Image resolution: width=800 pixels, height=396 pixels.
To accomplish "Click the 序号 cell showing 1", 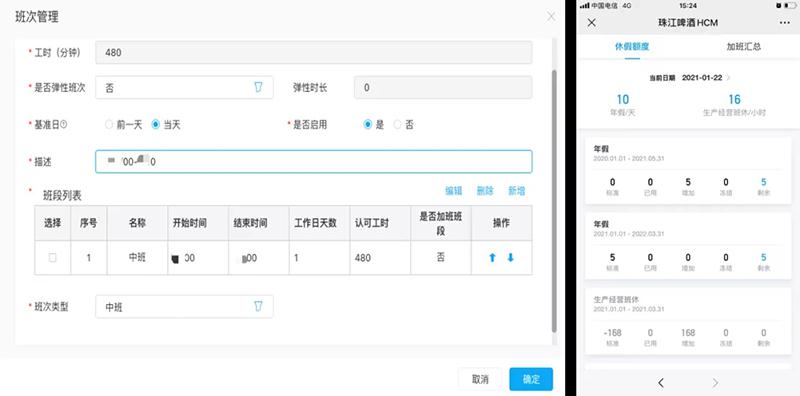I will [x=89, y=258].
